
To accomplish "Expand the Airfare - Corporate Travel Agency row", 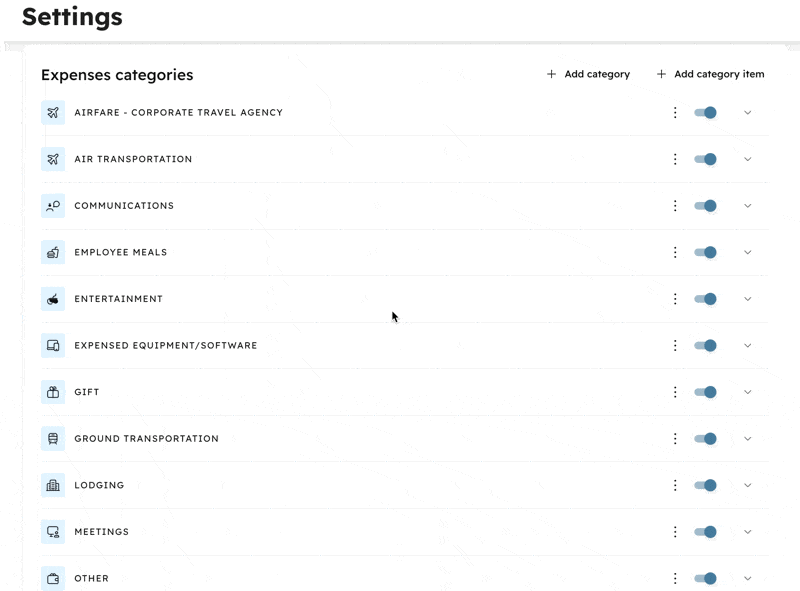I will (747, 113).
